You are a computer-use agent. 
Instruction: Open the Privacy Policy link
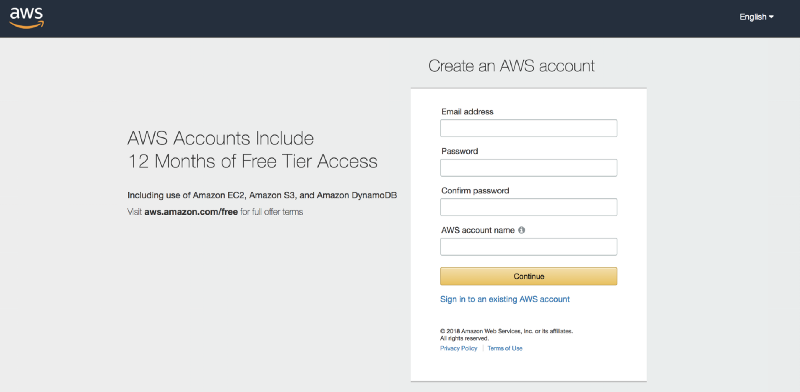[459, 348]
